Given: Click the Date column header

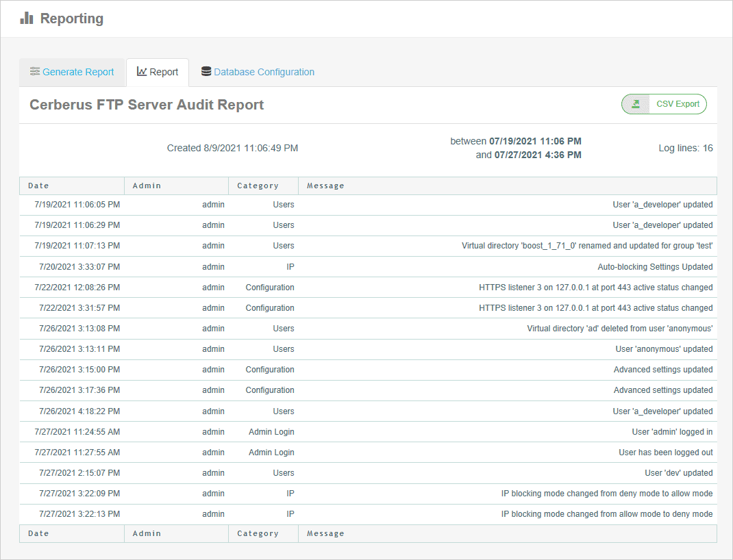Looking at the screenshot, I should tap(38, 186).
